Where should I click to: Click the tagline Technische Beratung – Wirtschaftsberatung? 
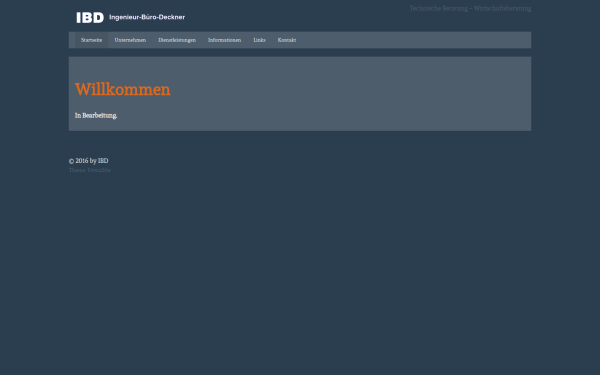pos(470,8)
